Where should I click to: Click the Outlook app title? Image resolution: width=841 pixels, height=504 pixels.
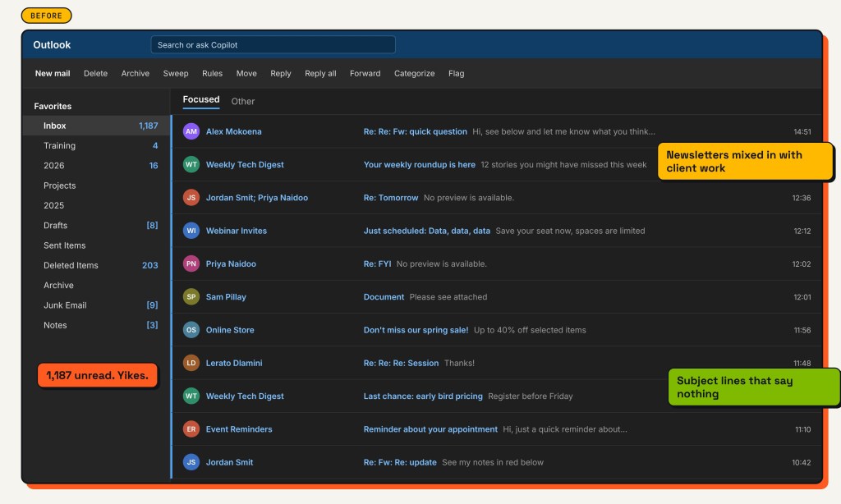(52, 45)
